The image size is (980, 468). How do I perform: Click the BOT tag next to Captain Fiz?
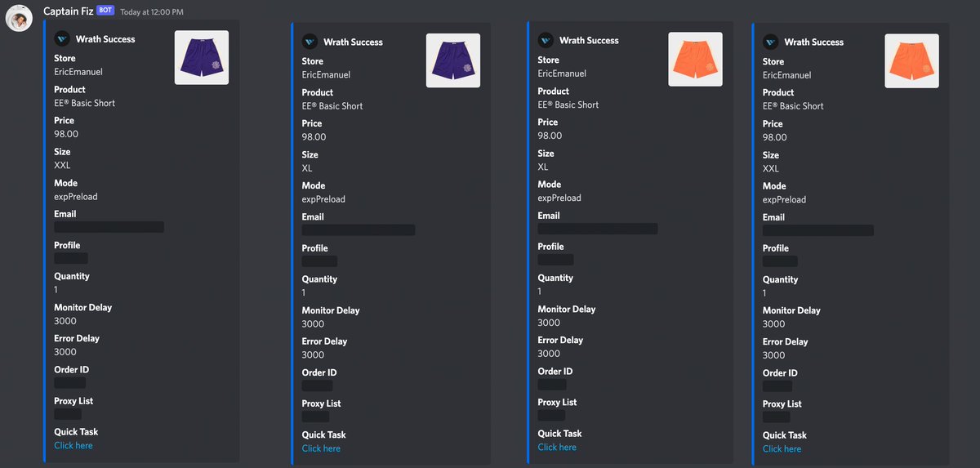tap(105, 11)
